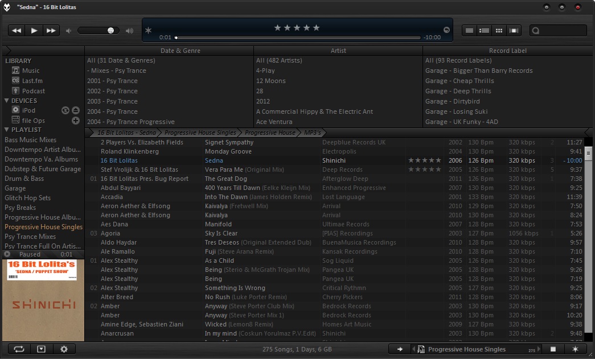
Task: Collapse the PLAYLIST section
Action: [x=6, y=130]
